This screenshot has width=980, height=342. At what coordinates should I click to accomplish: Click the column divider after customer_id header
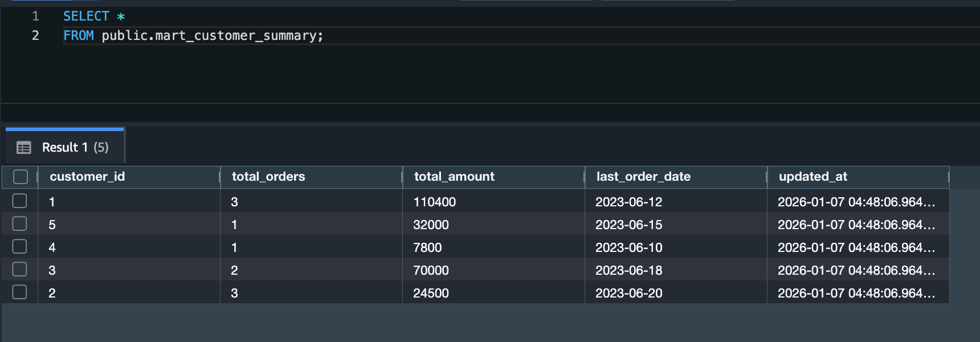(x=220, y=177)
